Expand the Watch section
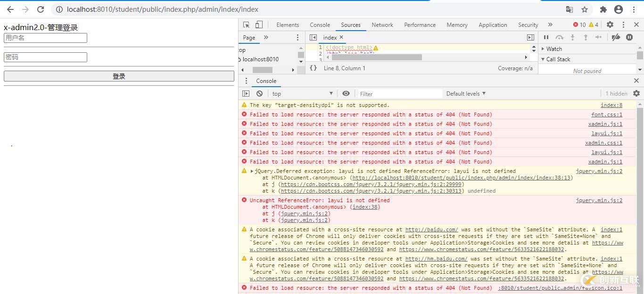Viewport: 644px width, 294px height. (x=554, y=49)
